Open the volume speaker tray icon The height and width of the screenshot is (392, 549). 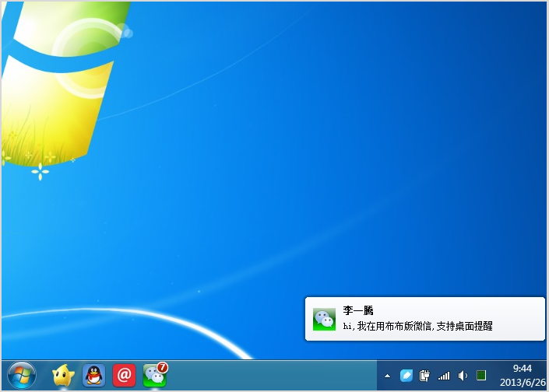pyautogui.click(x=463, y=376)
